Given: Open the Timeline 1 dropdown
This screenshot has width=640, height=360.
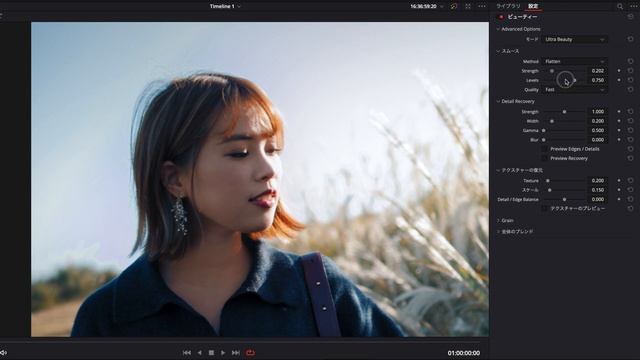Looking at the screenshot, I should (x=225, y=7).
